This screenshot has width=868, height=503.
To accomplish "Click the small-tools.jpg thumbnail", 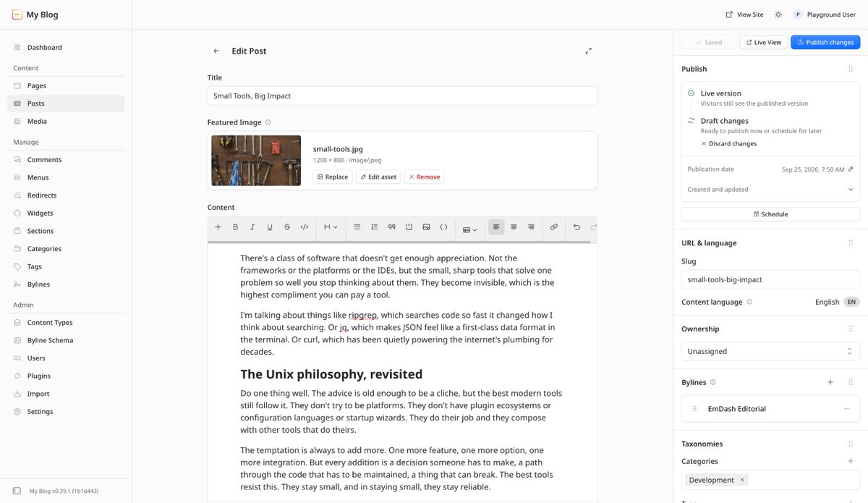I will click(256, 161).
